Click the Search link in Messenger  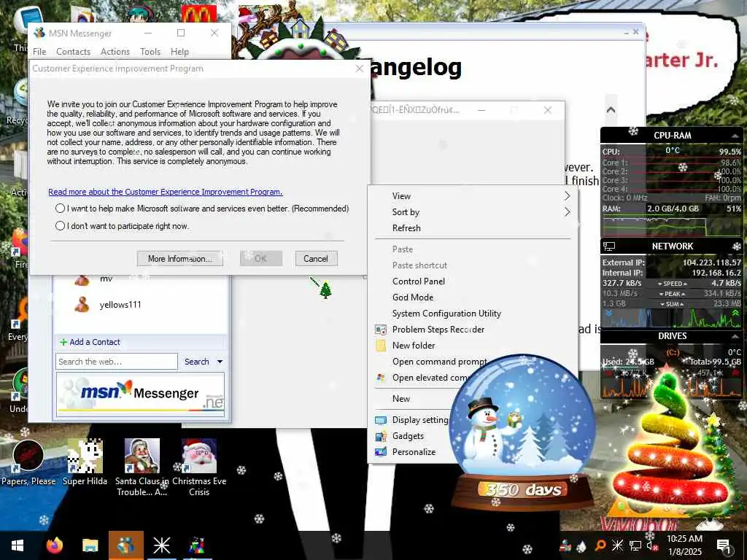tap(197, 362)
